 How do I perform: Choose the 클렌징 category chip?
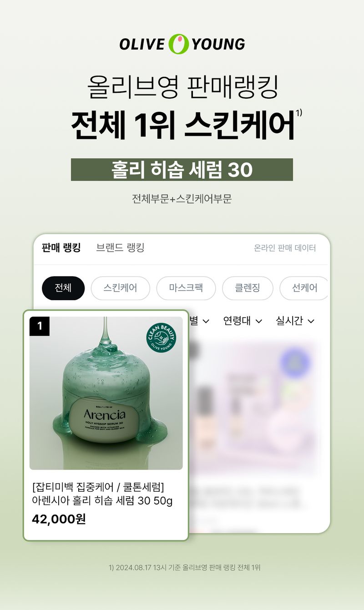(x=248, y=288)
